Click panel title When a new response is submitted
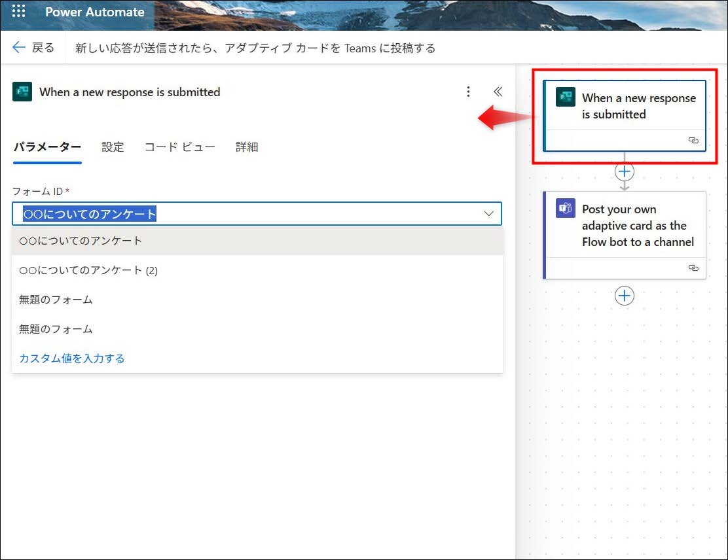728x560 pixels. [130, 92]
